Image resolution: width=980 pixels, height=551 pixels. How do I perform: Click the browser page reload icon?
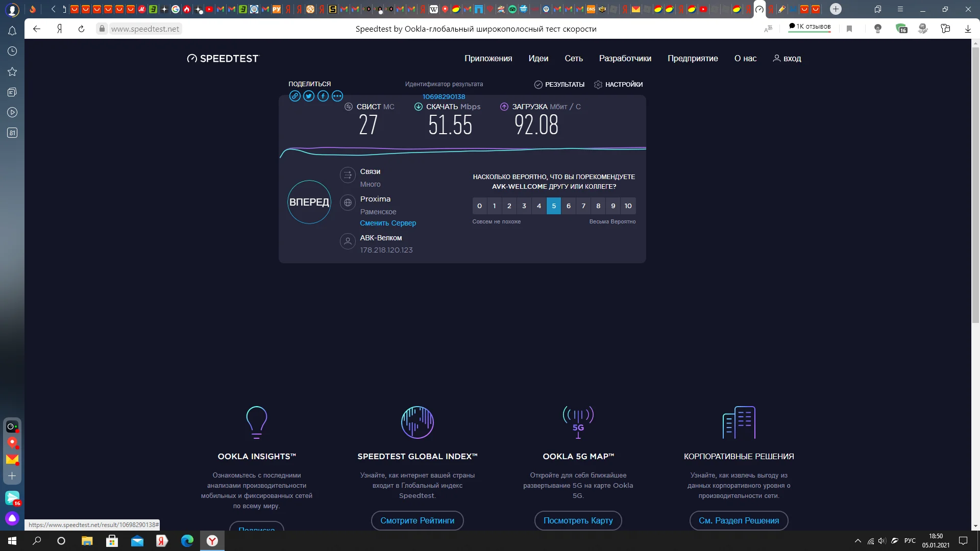(81, 29)
